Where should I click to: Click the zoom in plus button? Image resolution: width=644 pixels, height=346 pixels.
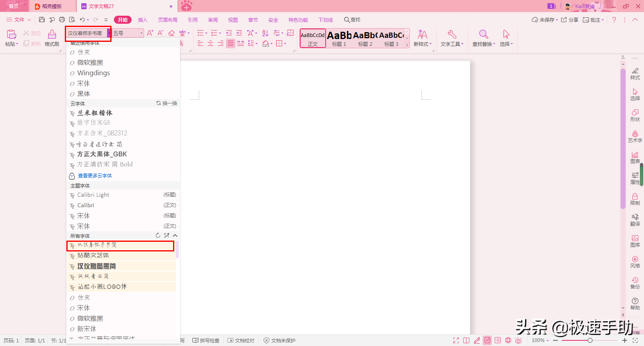[x=625, y=340]
